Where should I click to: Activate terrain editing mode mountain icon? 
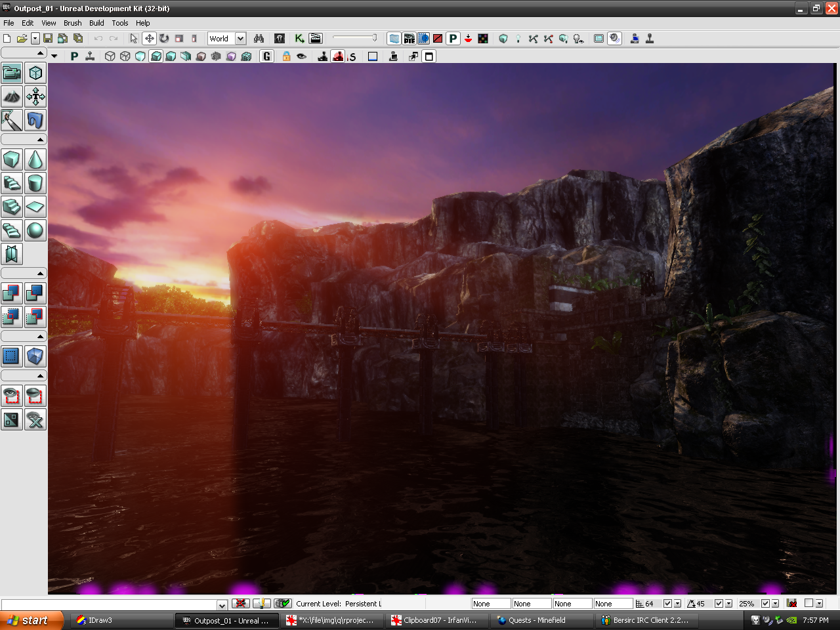pos(12,97)
